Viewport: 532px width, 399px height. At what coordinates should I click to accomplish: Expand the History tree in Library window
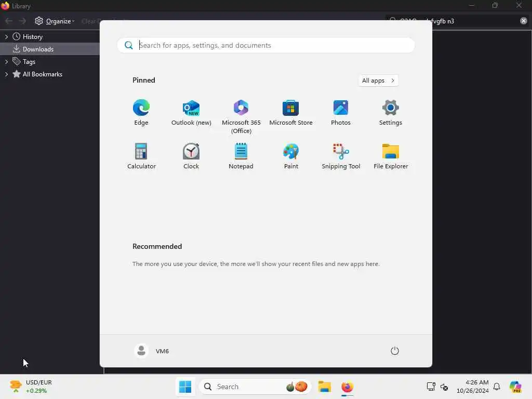(6, 37)
